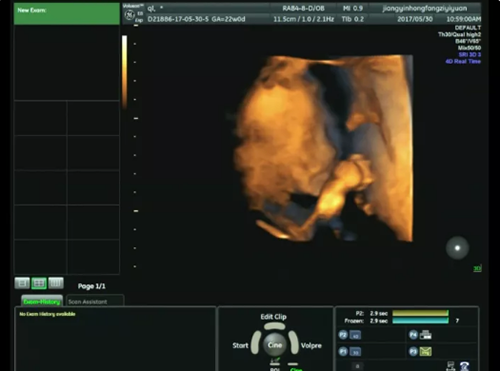Select the highlighted grid clipboard layout icon
500x371 pixels.
point(39,283)
